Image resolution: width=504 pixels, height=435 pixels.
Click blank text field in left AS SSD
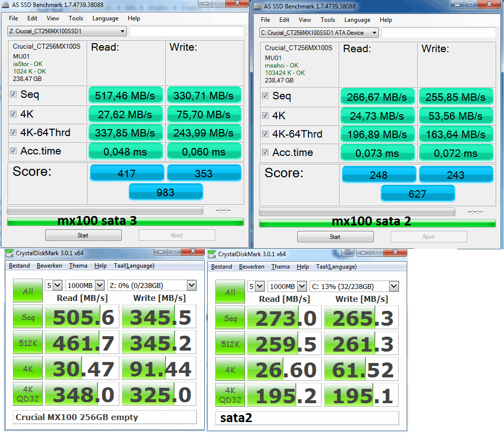[187, 31]
